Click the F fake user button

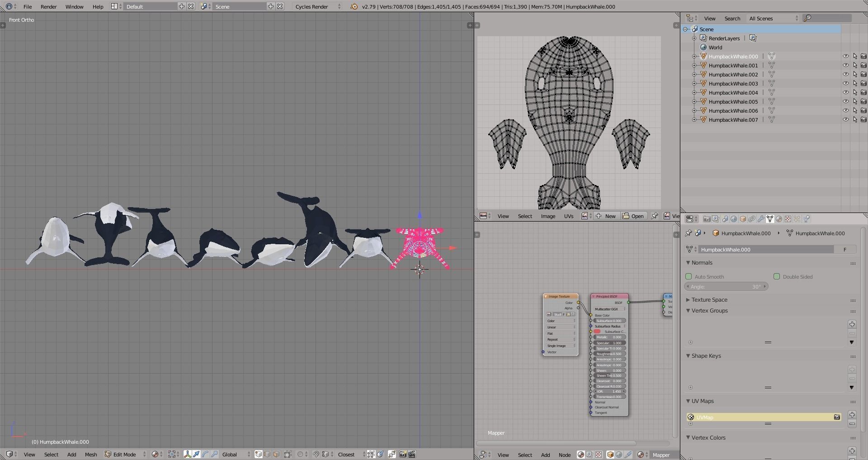point(844,249)
